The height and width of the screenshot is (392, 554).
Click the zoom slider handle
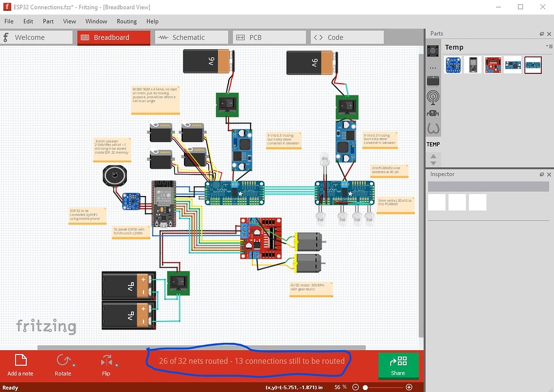[366, 387]
